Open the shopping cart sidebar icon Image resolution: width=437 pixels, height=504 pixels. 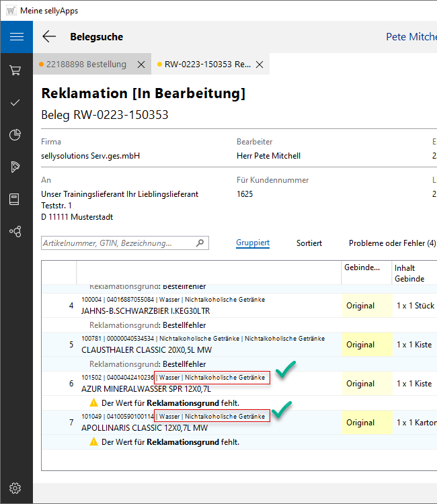click(16, 70)
